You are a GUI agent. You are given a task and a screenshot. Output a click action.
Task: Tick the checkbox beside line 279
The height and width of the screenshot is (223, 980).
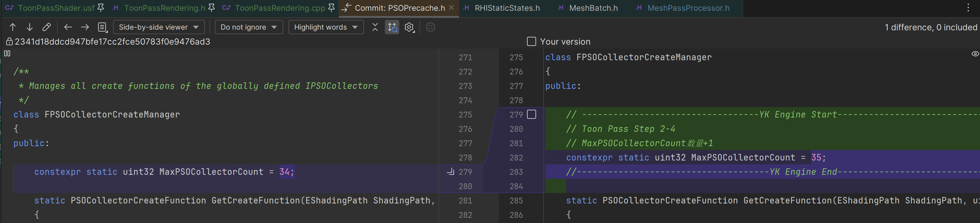[532, 114]
